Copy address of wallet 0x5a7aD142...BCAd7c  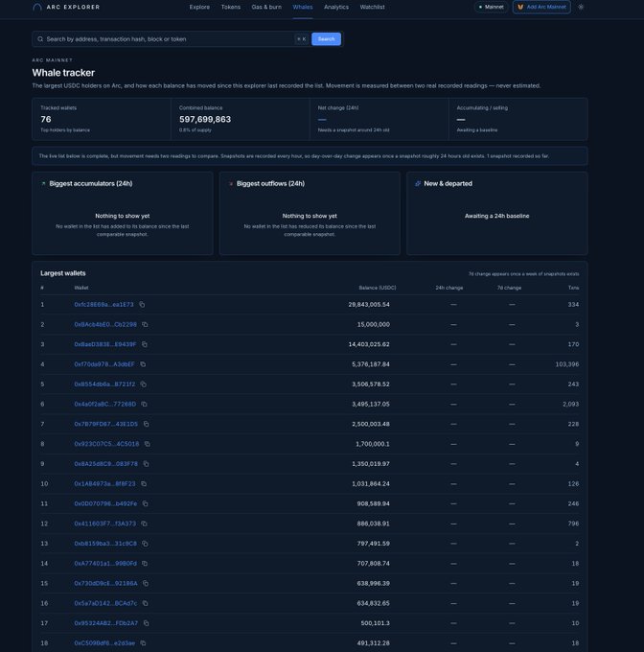click(x=145, y=603)
